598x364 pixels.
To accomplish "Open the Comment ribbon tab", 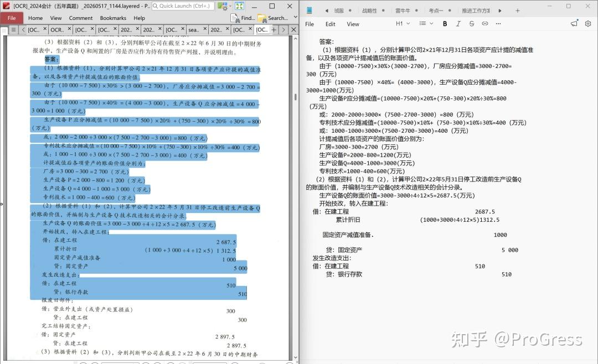I will click(x=81, y=18).
